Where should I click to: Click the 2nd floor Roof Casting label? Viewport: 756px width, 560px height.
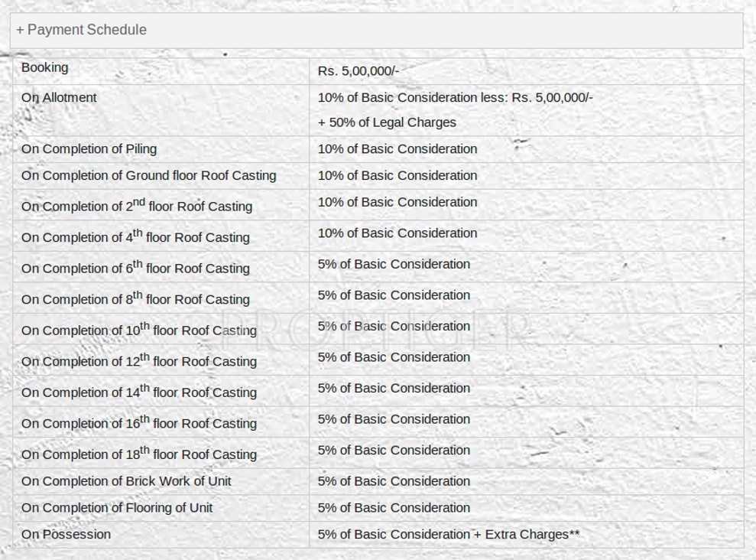click(136, 206)
